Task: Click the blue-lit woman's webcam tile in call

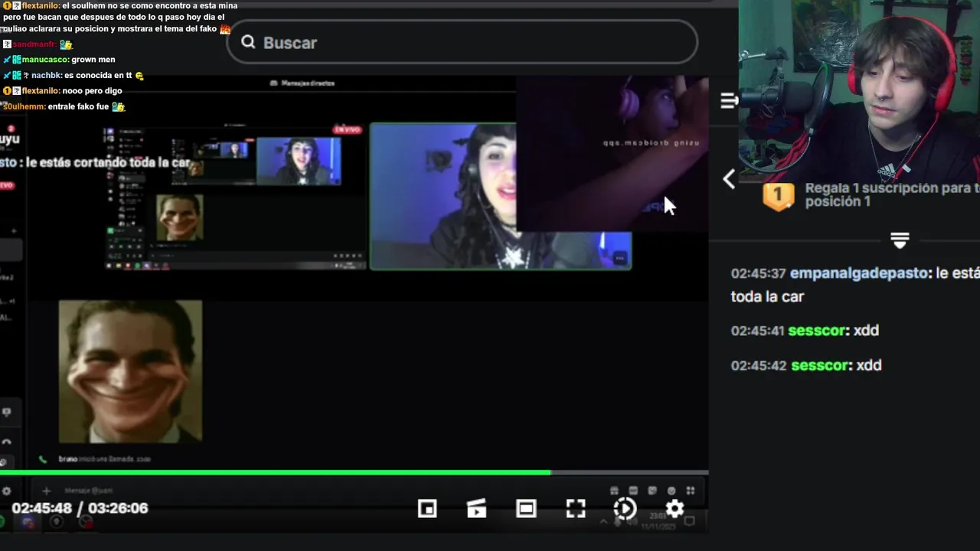Action: [444, 197]
